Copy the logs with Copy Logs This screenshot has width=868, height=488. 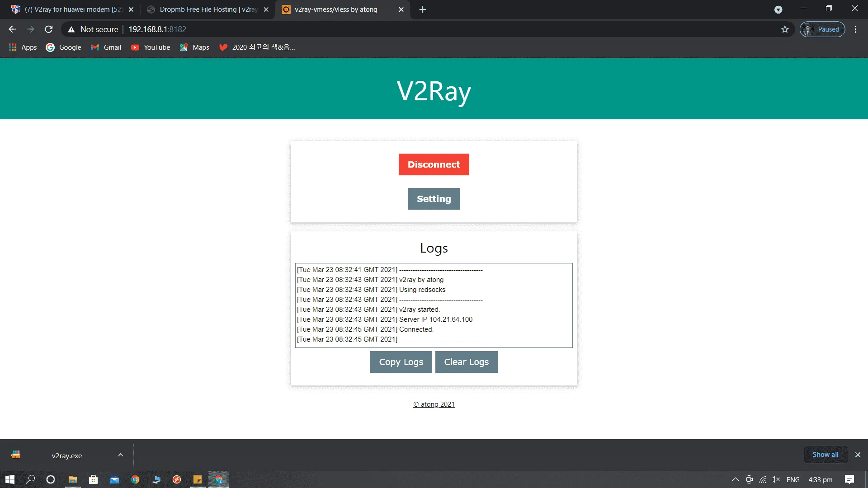[x=401, y=362]
